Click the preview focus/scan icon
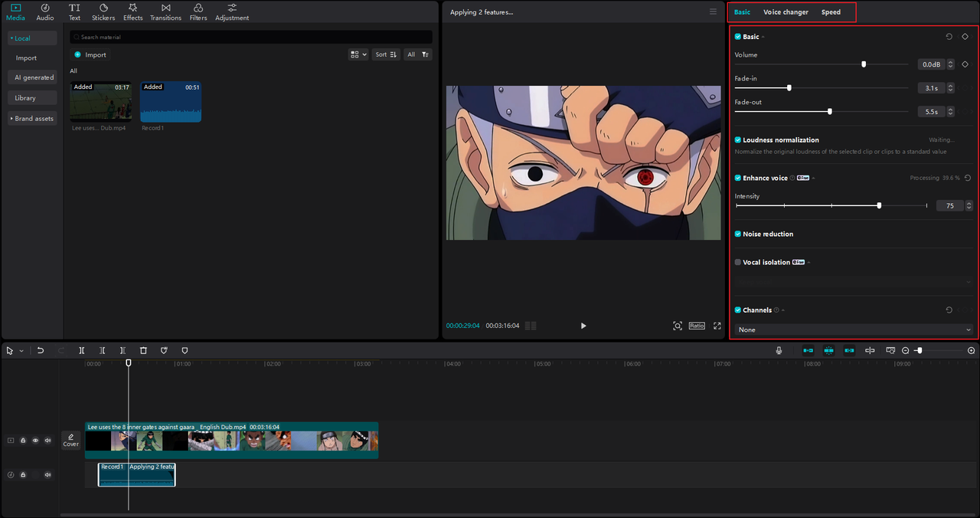Image resolution: width=980 pixels, height=518 pixels. tap(678, 326)
